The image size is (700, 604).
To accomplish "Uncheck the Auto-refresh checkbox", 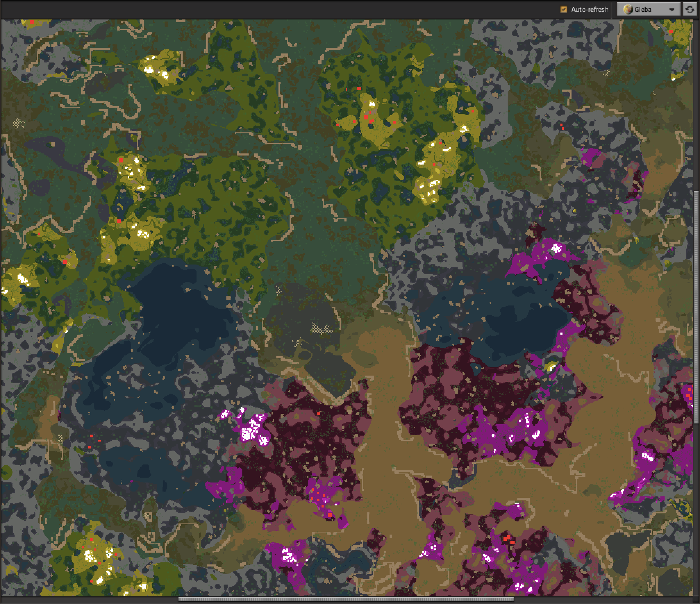I will pyautogui.click(x=564, y=9).
